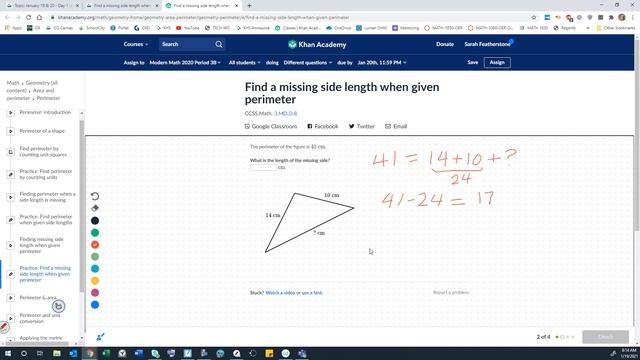
Task: Open Perimeter & area lesson
Action: click(38, 298)
